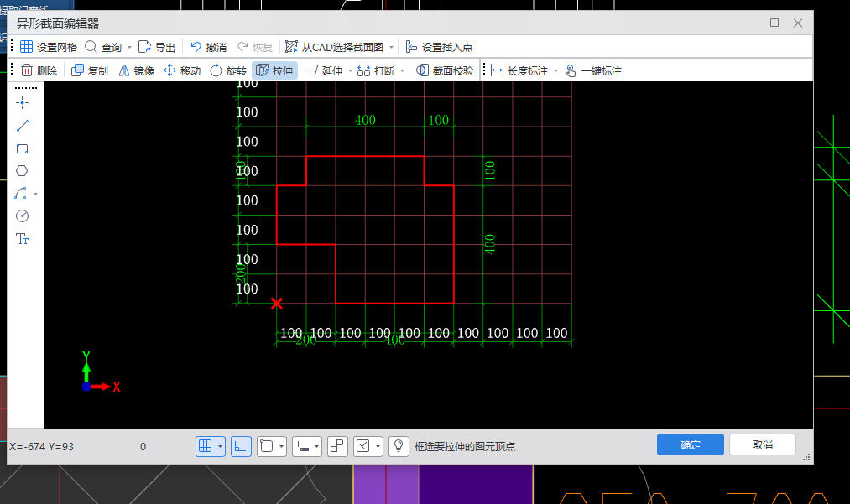Select the polygon hexagon drawing tool

22,171
